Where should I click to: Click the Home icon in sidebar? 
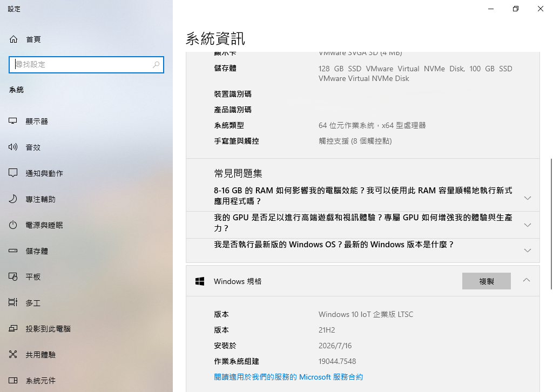pos(14,39)
